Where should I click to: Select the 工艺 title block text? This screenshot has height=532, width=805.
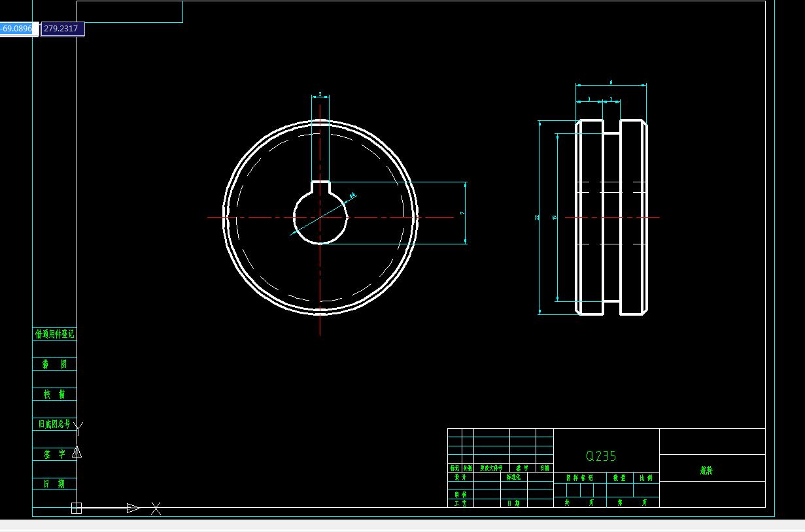(460, 503)
